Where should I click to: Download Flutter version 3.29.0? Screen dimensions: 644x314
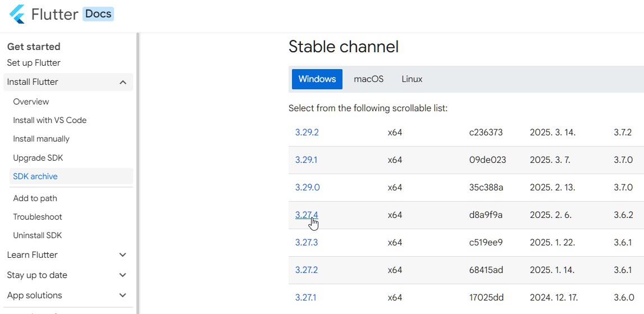(x=307, y=188)
